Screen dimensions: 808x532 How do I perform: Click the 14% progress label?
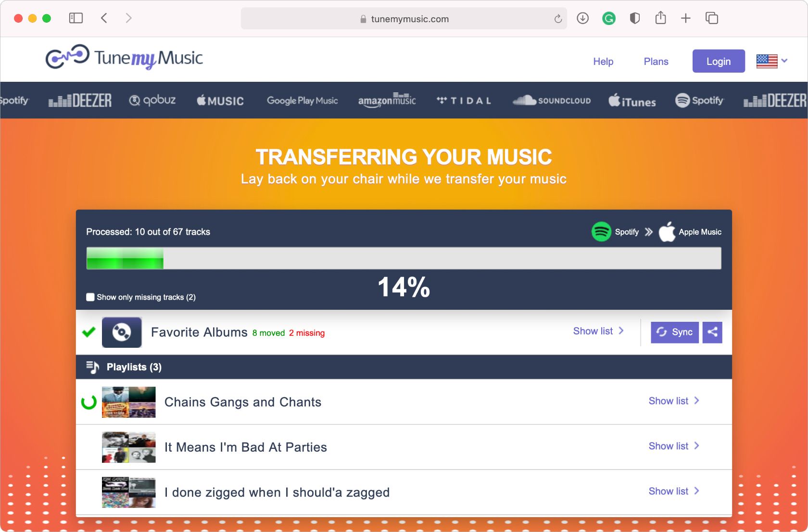[404, 287]
